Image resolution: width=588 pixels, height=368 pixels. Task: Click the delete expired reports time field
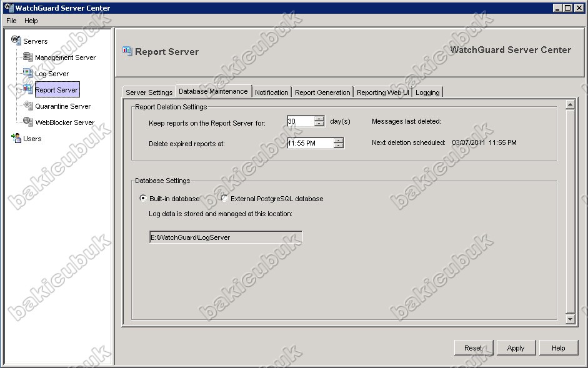tap(311, 143)
